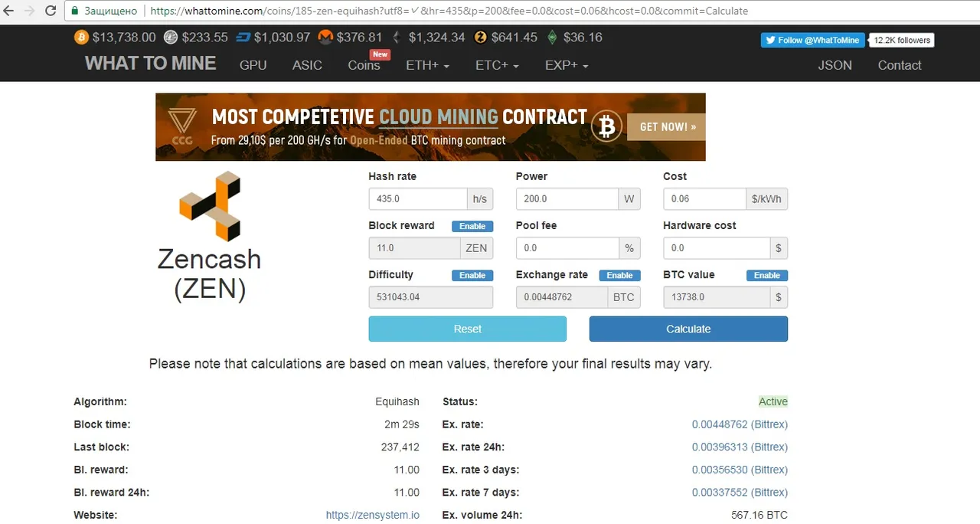Expand the ETC+ dropdown
This screenshot has height=524, width=980.
497,65
